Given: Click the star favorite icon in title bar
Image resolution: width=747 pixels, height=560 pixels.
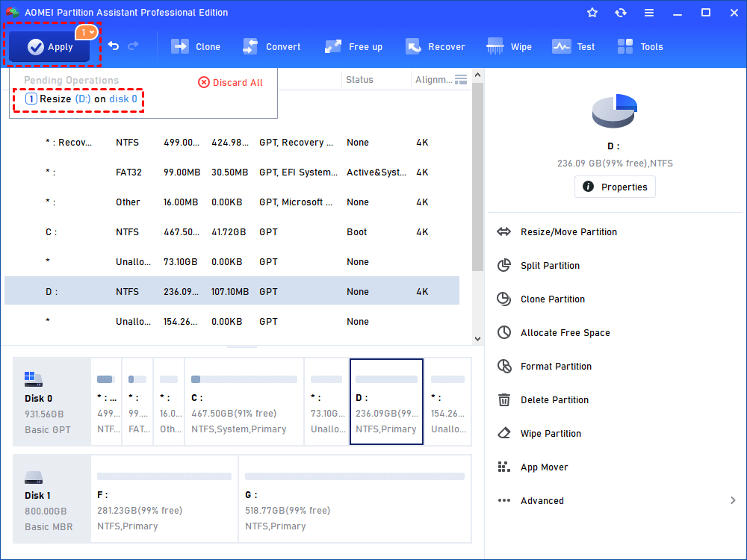Looking at the screenshot, I should (x=592, y=13).
